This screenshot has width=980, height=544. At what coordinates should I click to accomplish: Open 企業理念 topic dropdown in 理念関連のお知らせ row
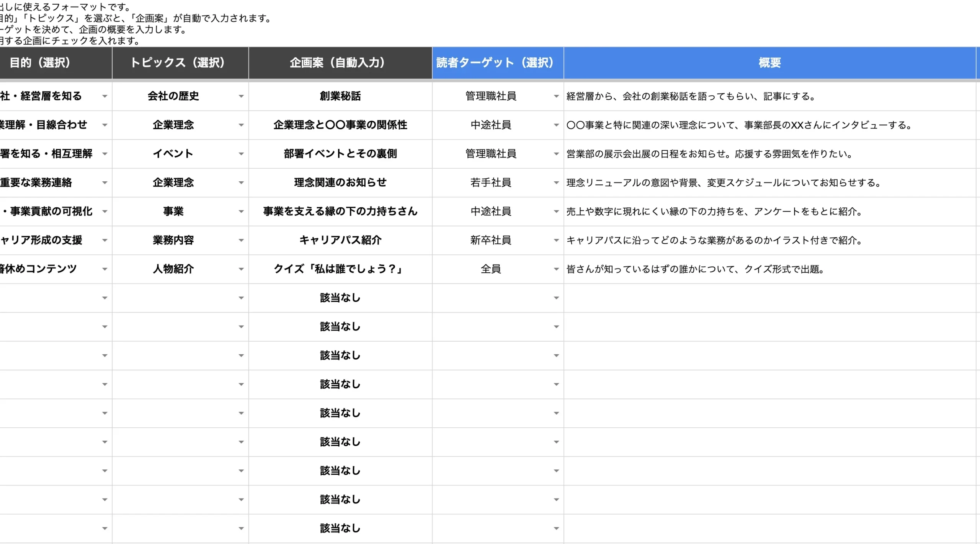point(241,183)
